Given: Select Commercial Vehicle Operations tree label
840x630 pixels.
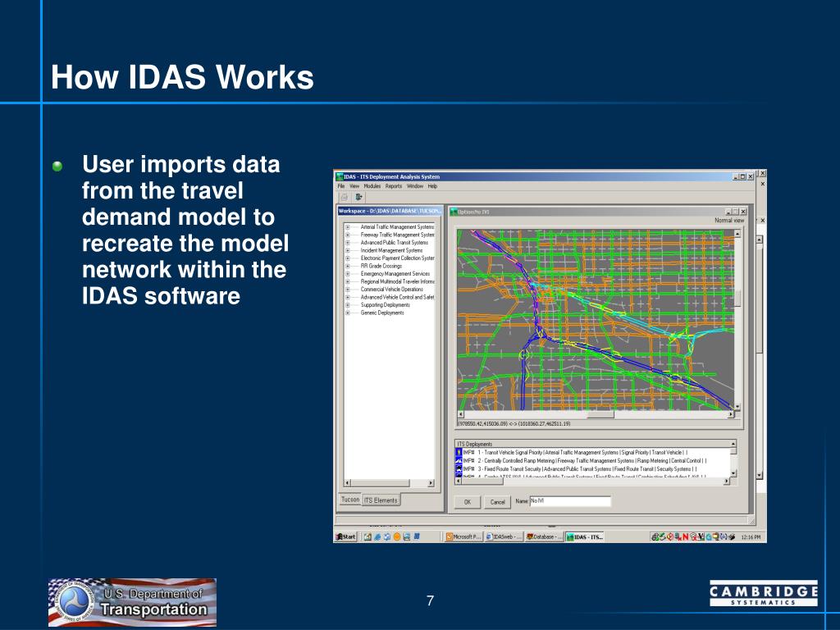Looking at the screenshot, I should point(391,290).
